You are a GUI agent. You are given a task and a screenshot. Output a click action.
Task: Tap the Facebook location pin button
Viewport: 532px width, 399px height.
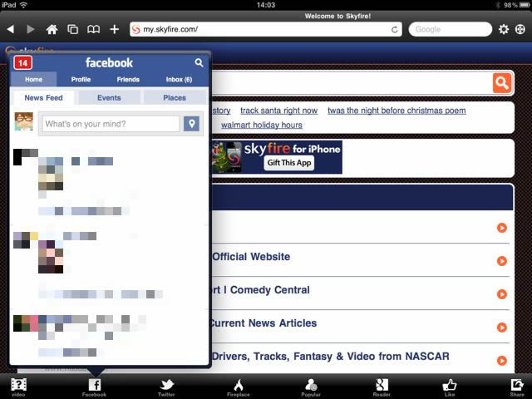click(191, 124)
